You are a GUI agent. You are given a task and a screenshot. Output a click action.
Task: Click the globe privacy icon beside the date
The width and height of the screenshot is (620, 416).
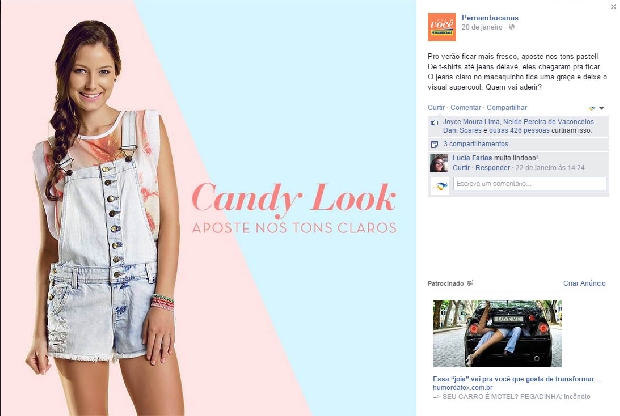[x=512, y=27]
